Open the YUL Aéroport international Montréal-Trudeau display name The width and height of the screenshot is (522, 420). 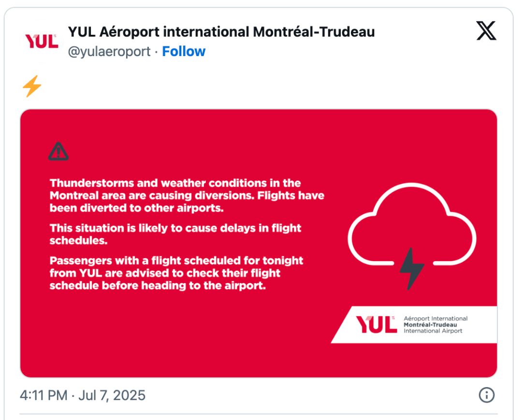click(221, 32)
